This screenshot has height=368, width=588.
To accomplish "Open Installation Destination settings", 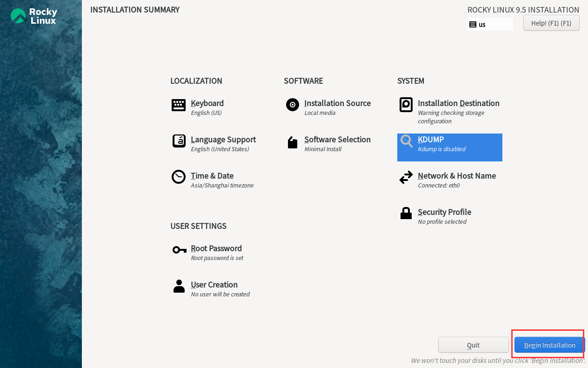I will click(458, 103).
